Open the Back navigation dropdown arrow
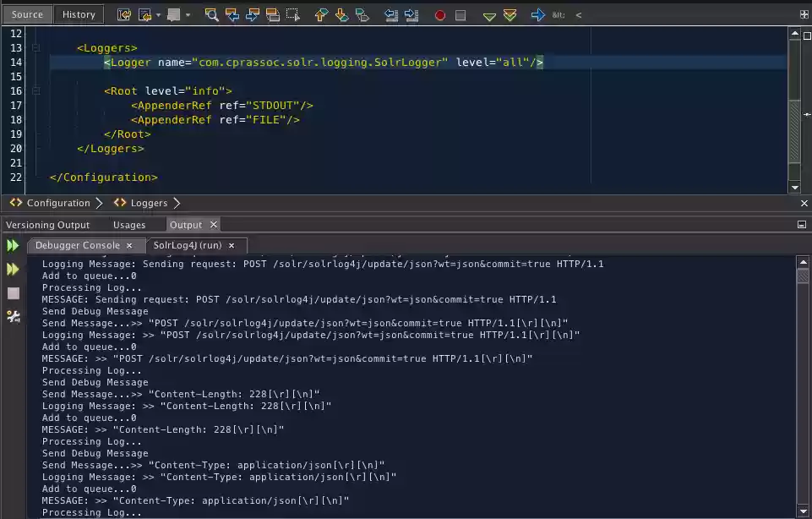The width and height of the screenshot is (812, 519). click(x=157, y=14)
